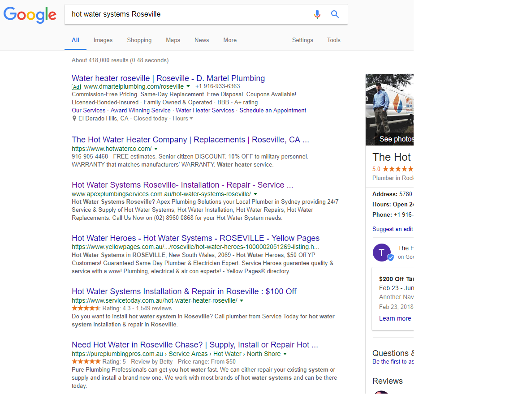The width and height of the screenshot is (518, 420).
Task: Open Water heater roseville D. Martel Plumbing result
Action: click(x=168, y=78)
